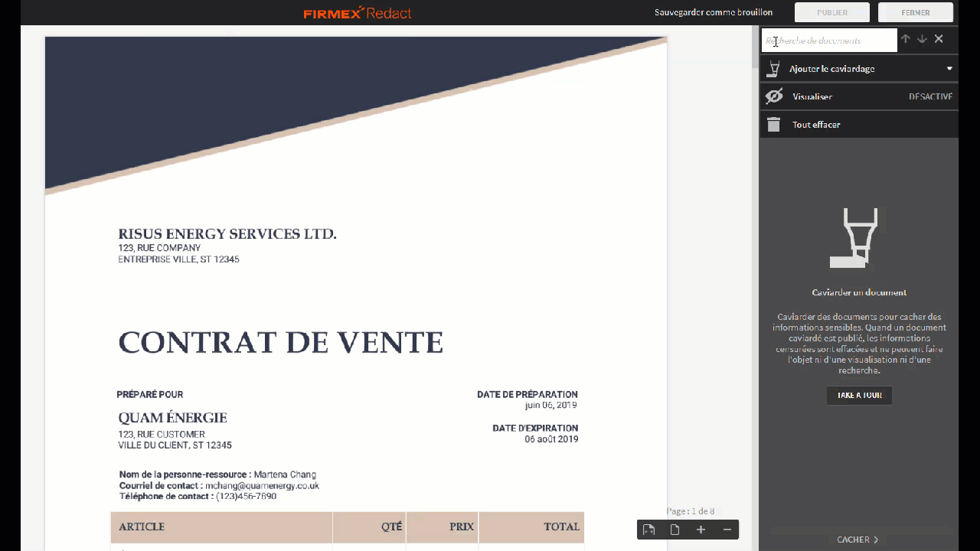
Task: Click the 123, RUE COMPANY address line
Action: (x=159, y=248)
